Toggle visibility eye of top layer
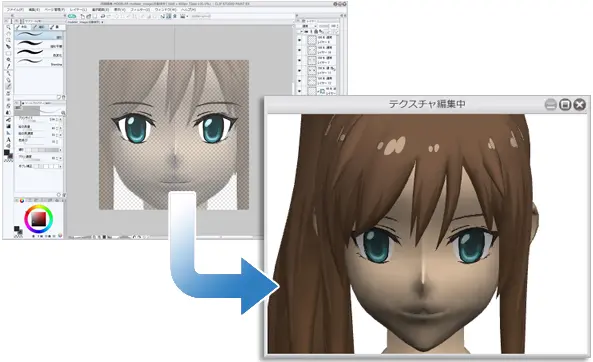 (x=300, y=40)
